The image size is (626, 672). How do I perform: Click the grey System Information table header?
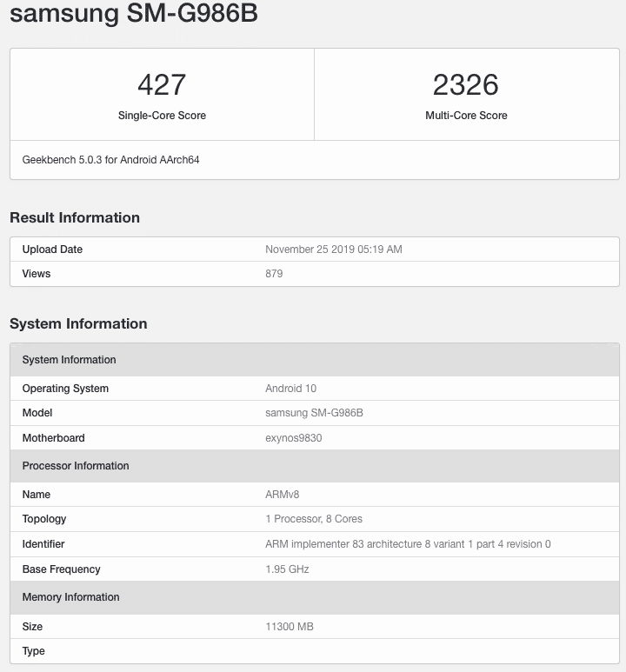[315, 360]
